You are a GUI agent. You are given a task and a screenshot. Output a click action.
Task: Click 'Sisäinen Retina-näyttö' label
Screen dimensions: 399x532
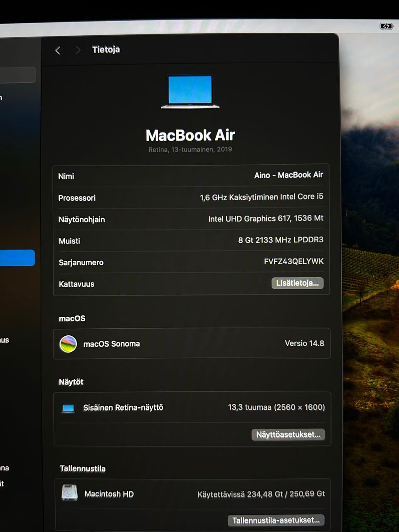[x=123, y=408]
